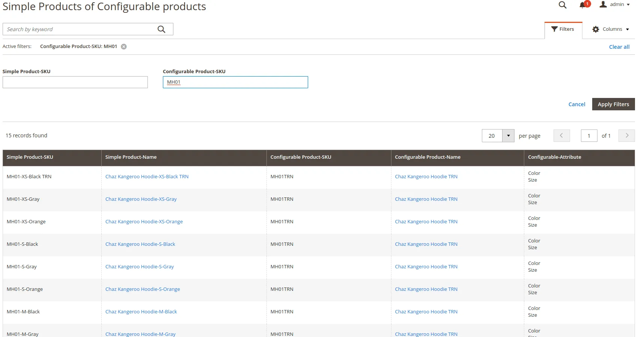Click the keyword search magnifier icon

[161, 29]
